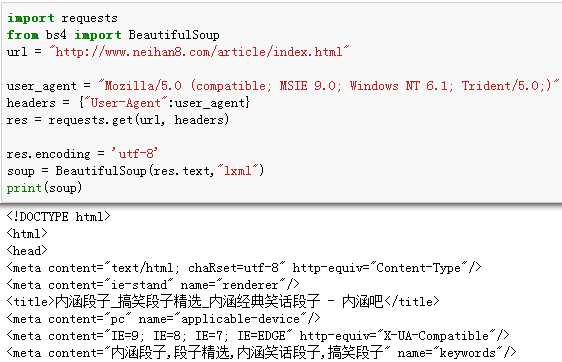Click the meta Content-Type output line
Screen dimensions: 562x362
(x=244, y=268)
